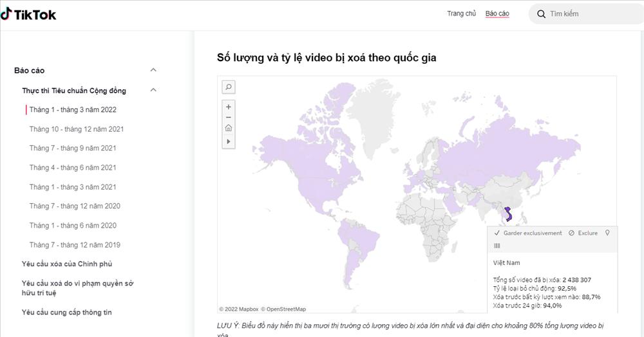Open report Tháng 7 - tháng 12 năm 2020
The image size is (644, 337).
coord(75,206)
